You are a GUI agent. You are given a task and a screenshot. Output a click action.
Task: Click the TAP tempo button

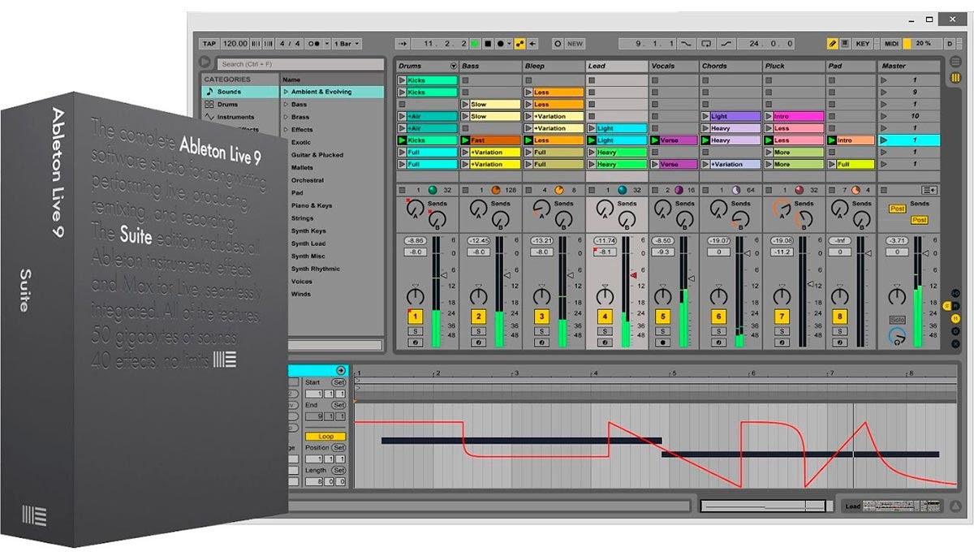point(209,44)
